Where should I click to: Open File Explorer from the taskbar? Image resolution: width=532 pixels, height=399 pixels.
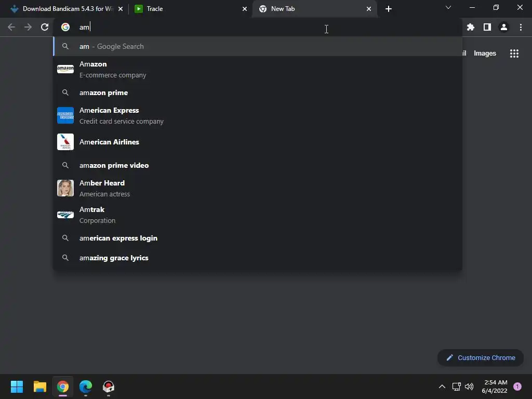(x=39, y=387)
